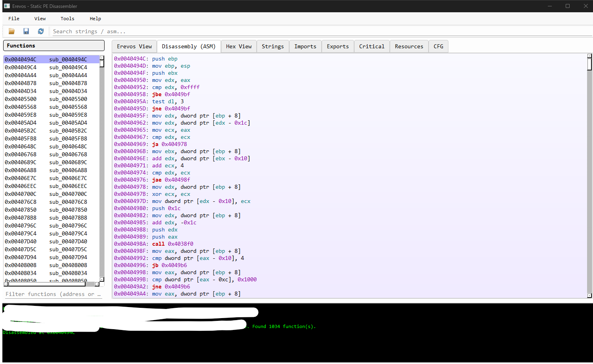
Task: Click the Erevos app icon in title bar
Action: click(7, 6)
